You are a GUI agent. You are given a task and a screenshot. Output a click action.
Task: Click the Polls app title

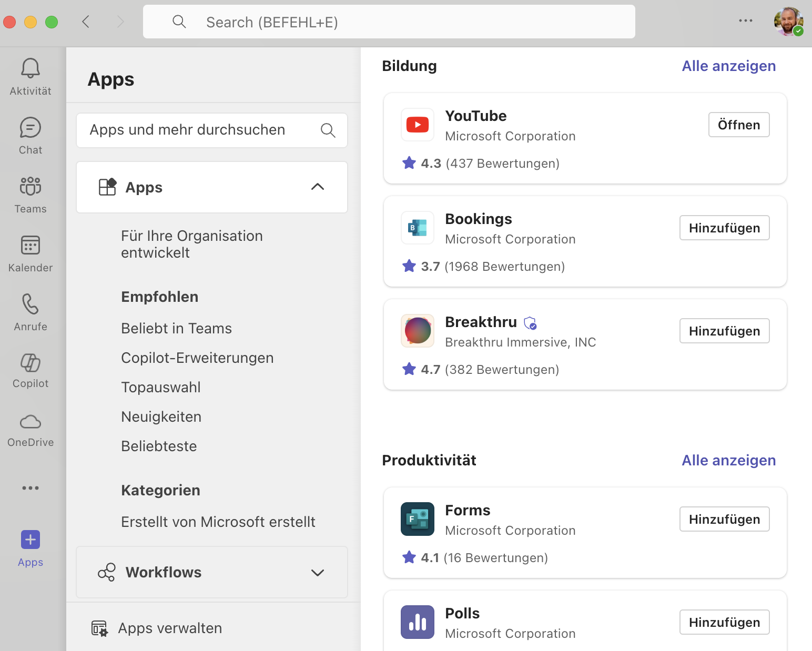462,613
